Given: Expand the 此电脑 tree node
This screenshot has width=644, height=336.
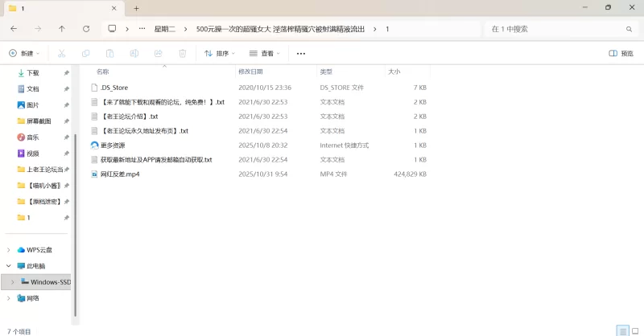Looking at the screenshot, I should 9,265.
